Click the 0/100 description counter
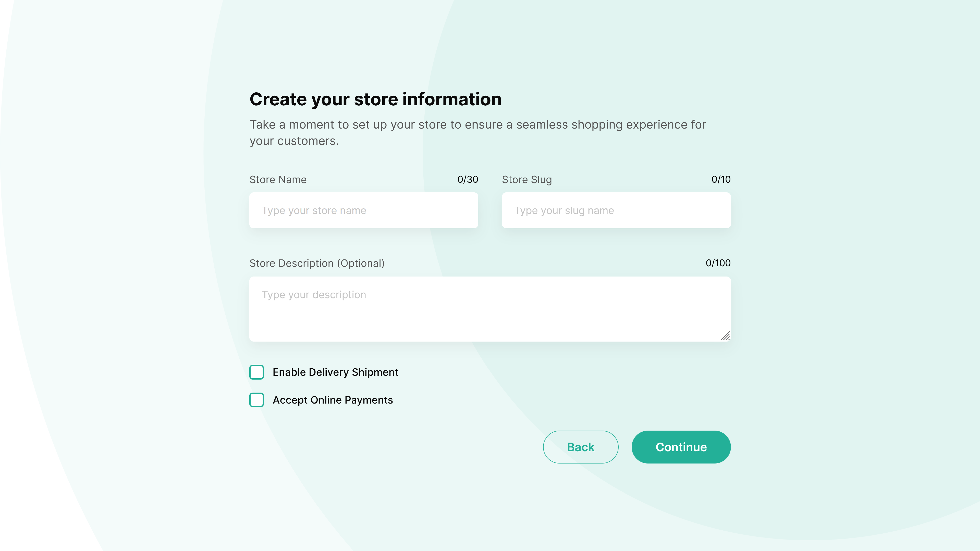The height and width of the screenshot is (551, 980). click(718, 263)
